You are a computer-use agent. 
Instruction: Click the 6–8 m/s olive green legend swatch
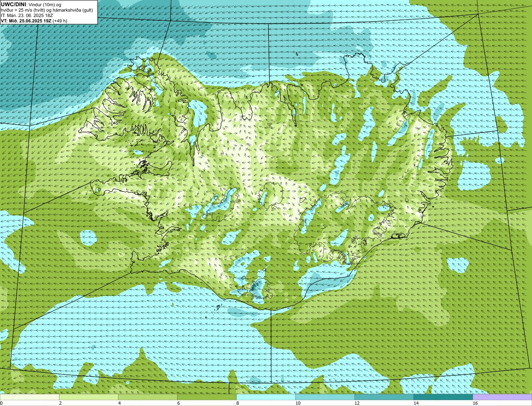[x=207, y=397]
